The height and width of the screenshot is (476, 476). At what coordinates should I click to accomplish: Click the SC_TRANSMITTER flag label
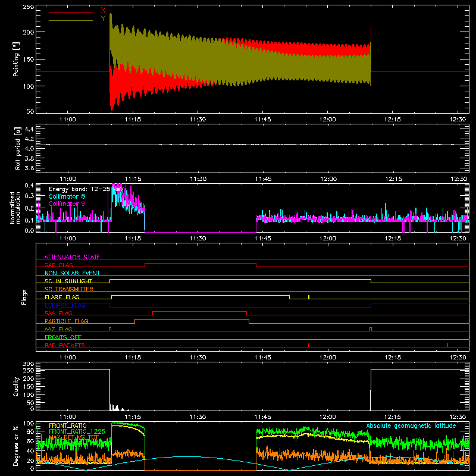click(x=68, y=289)
